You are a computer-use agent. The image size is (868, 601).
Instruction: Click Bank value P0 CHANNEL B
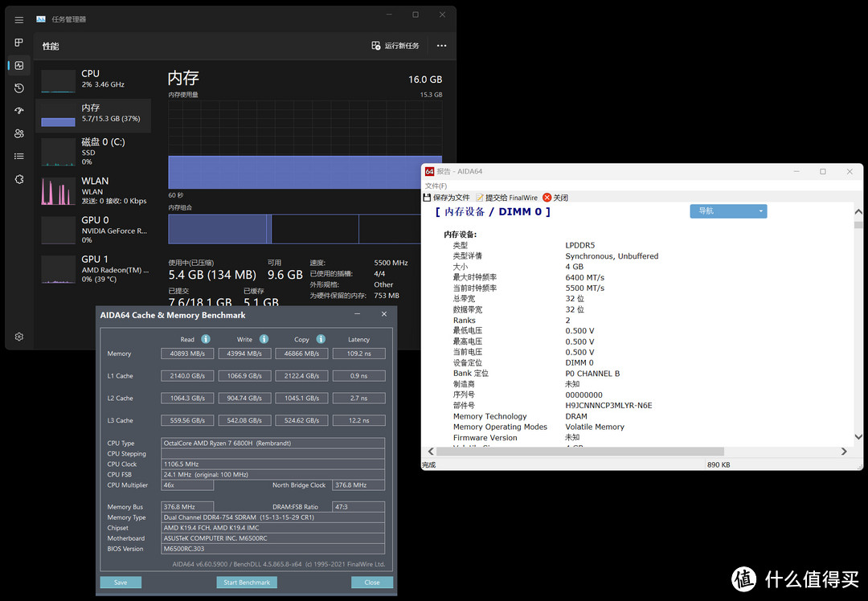click(x=592, y=374)
